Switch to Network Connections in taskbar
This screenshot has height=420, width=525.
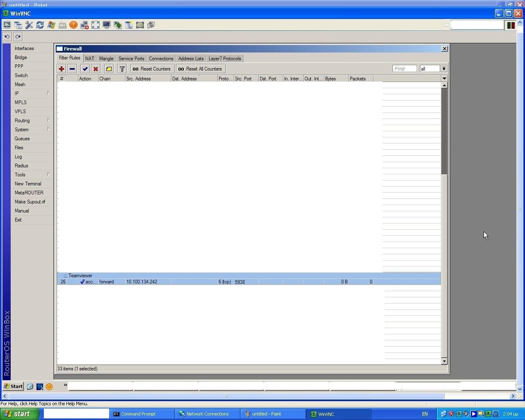tap(207, 414)
